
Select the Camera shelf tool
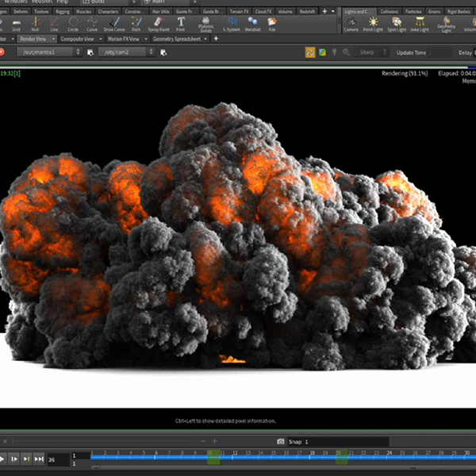pyautogui.click(x=351, y=24)
